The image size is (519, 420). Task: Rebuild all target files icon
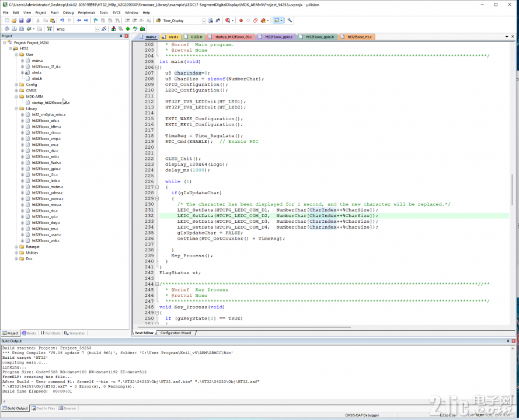22,29
